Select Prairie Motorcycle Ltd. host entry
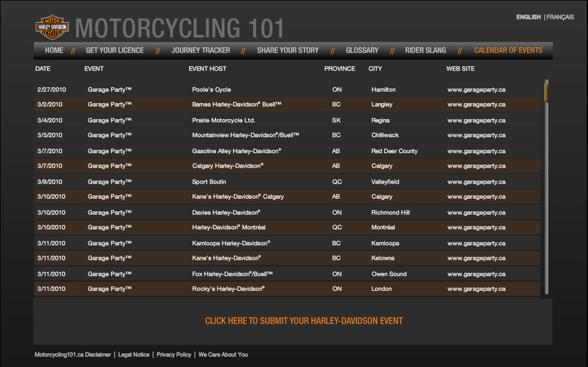588x367 pixels. pyautogui.click(x=223, y=120)
